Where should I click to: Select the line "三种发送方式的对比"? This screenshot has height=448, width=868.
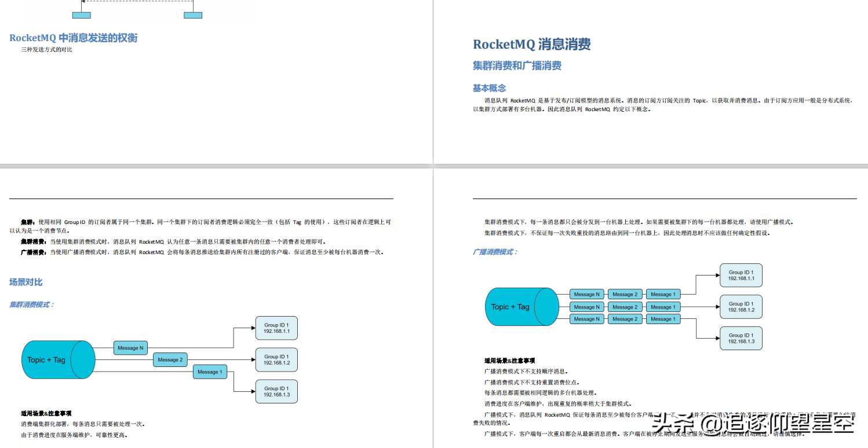46,50
